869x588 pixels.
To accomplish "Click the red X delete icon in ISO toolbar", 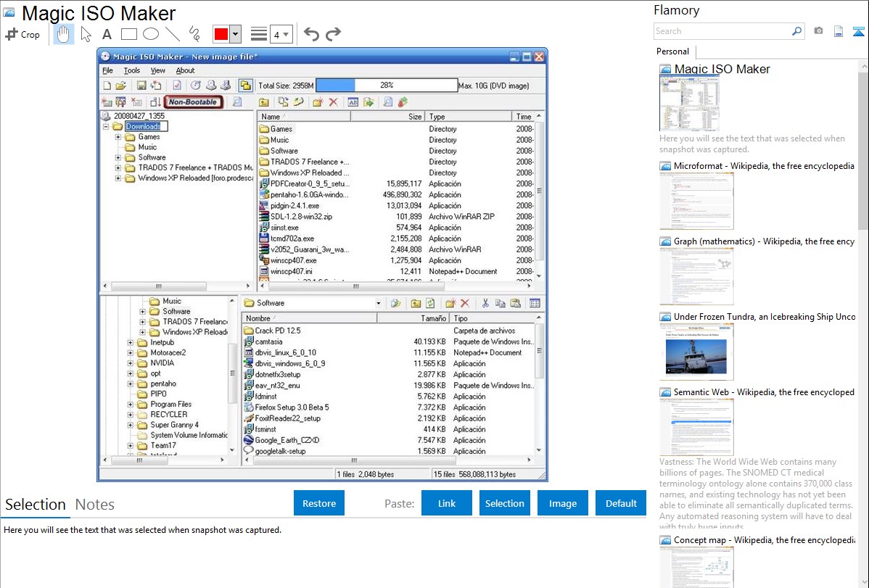I will [x=333, y=102].
